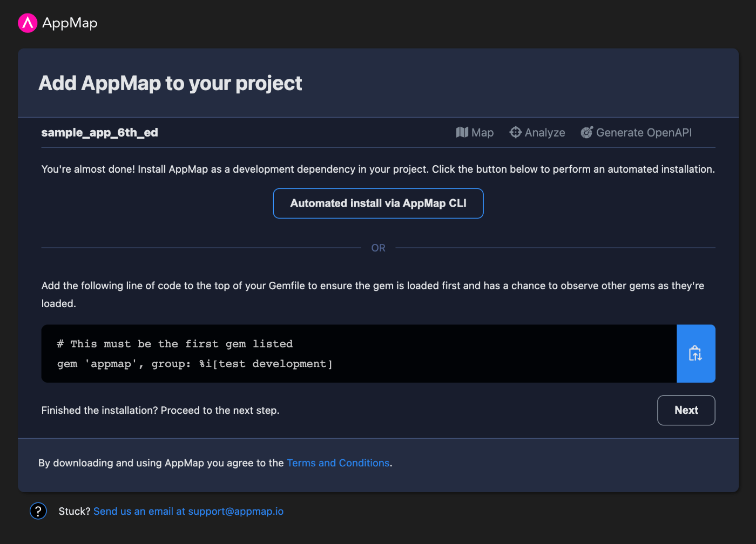Click the question mark help icon
This screenshot has height=544, width=756.
pos(38,511)
